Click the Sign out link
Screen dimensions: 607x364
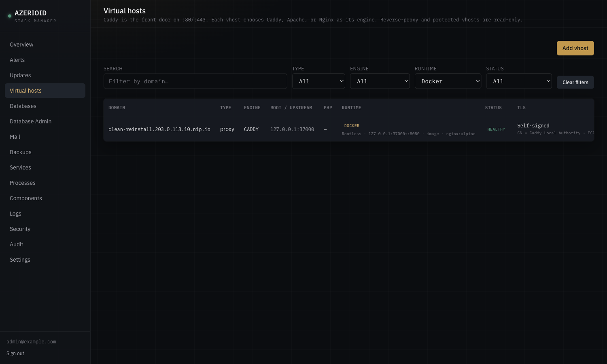pos(15,353)
